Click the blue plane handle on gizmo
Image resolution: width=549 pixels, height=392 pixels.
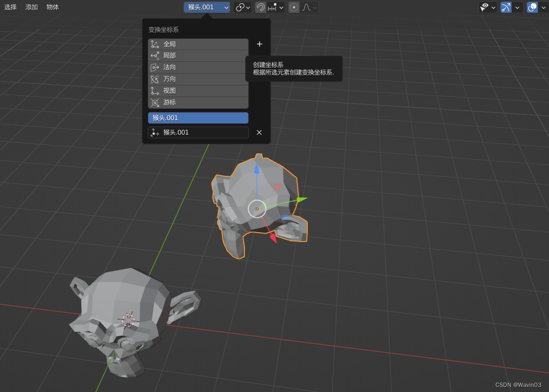pos(285,218)
